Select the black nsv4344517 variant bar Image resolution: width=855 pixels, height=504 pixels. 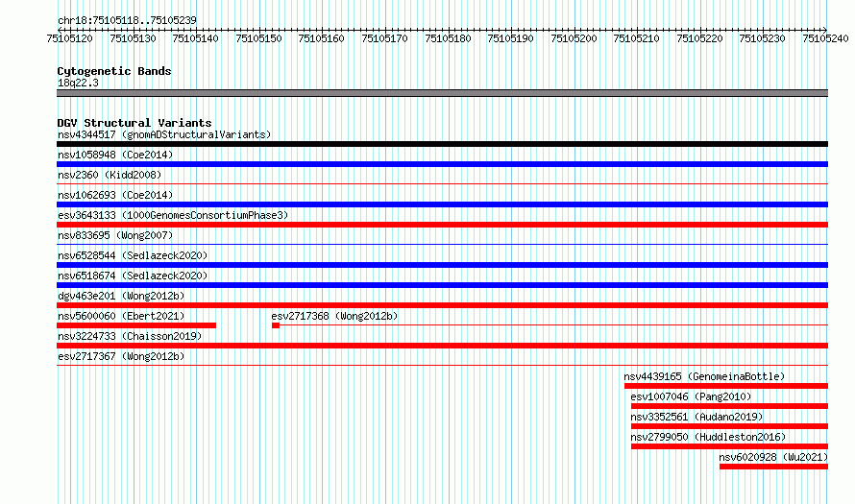pos(442,144)
